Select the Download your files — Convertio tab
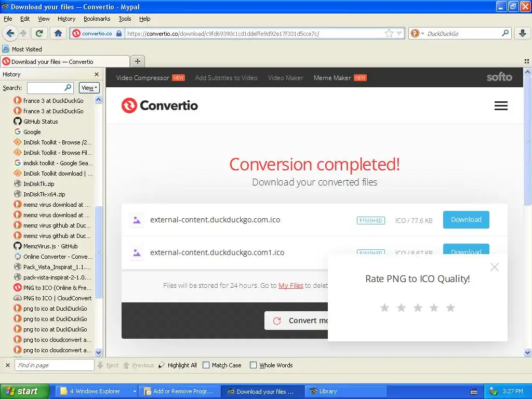The height and width of the screenshot is (399, 532). tap(64, 62)
